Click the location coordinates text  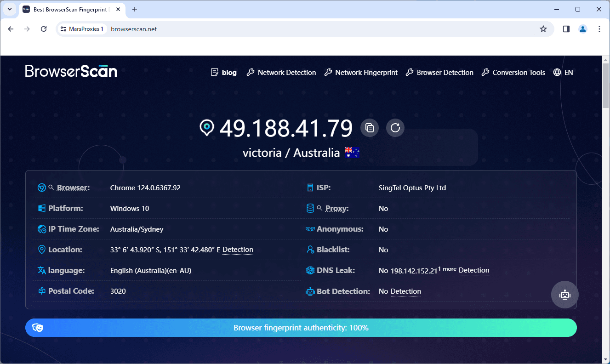coord(165,250)
